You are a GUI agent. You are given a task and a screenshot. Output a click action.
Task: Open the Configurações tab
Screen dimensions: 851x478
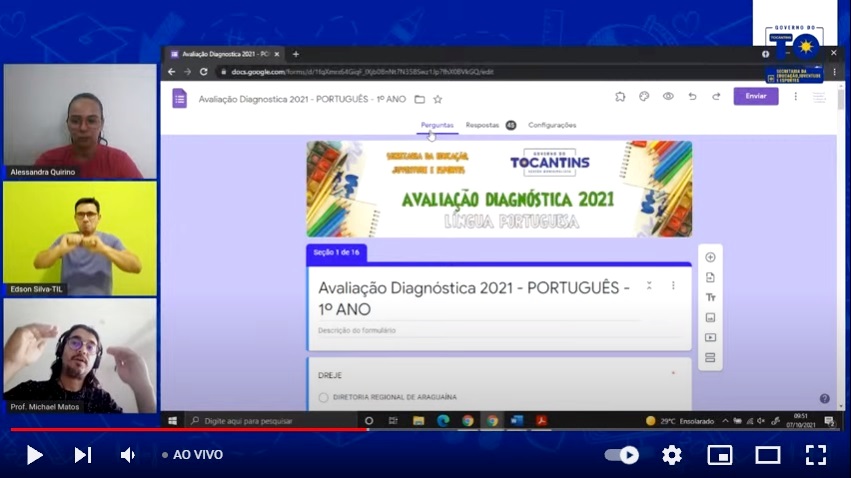click(x=552, y=125)
